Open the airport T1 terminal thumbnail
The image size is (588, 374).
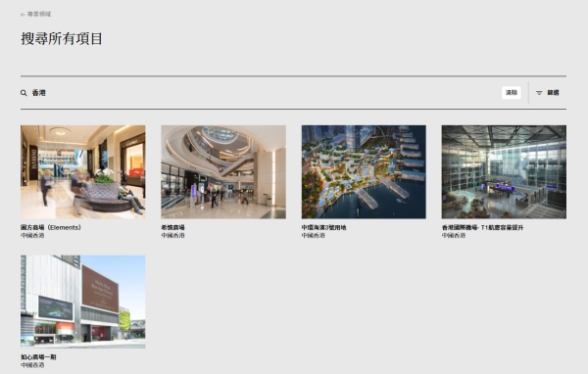[504, 172]
